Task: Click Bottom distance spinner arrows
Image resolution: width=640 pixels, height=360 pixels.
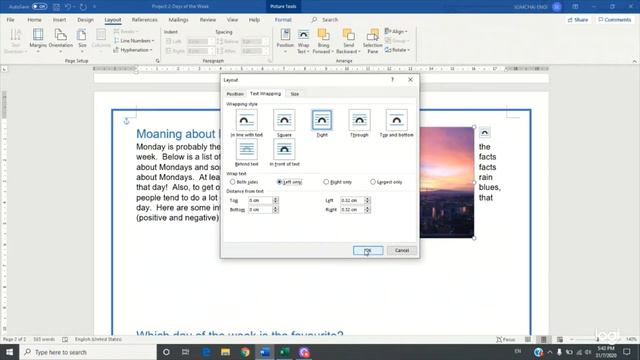Action: click(x=276, y=209)
